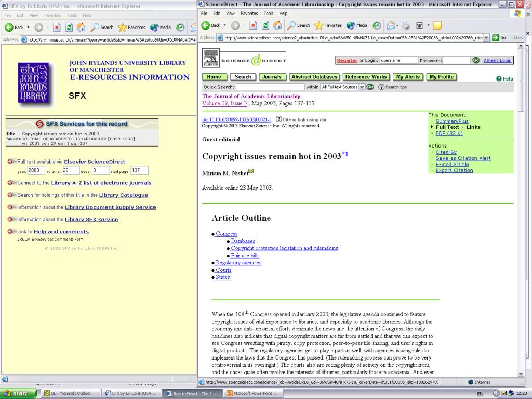Viewport: 532px width, 399px height.
Task: Open the History icon in ScienceDirect browser toolbar
Action: (x=376, y=25)
